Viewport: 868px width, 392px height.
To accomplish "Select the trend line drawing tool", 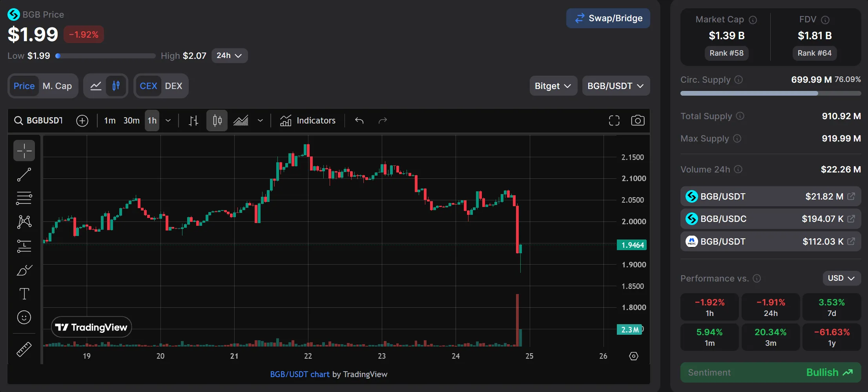I will click(x=24, y=174).
